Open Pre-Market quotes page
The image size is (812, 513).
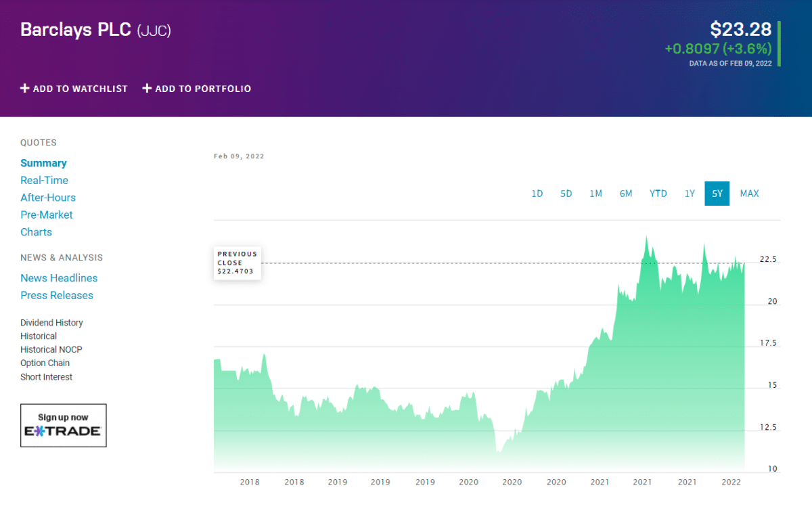point(47,215)
